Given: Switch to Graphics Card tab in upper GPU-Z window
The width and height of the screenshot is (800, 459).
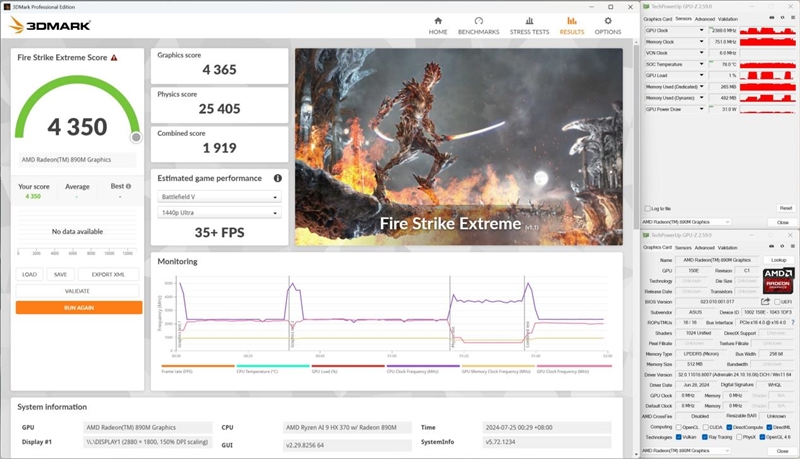Looking at the screenshot, I should click(658, 19).
